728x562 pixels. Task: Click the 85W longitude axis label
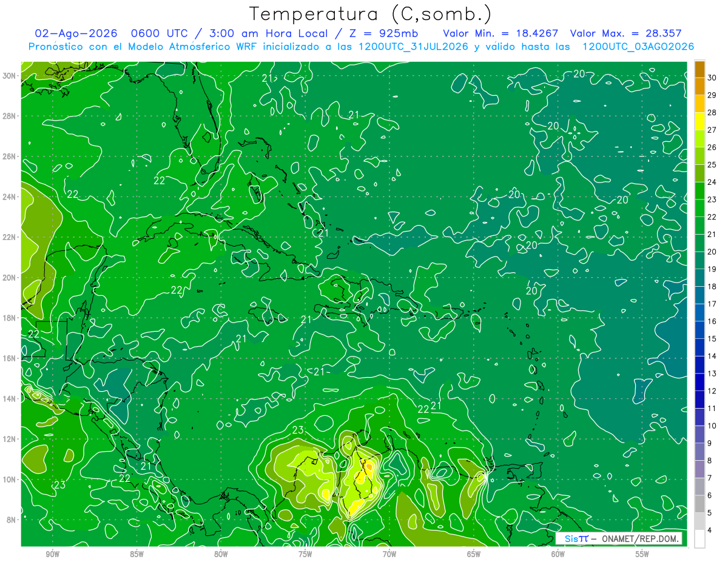tap(136, 554)
